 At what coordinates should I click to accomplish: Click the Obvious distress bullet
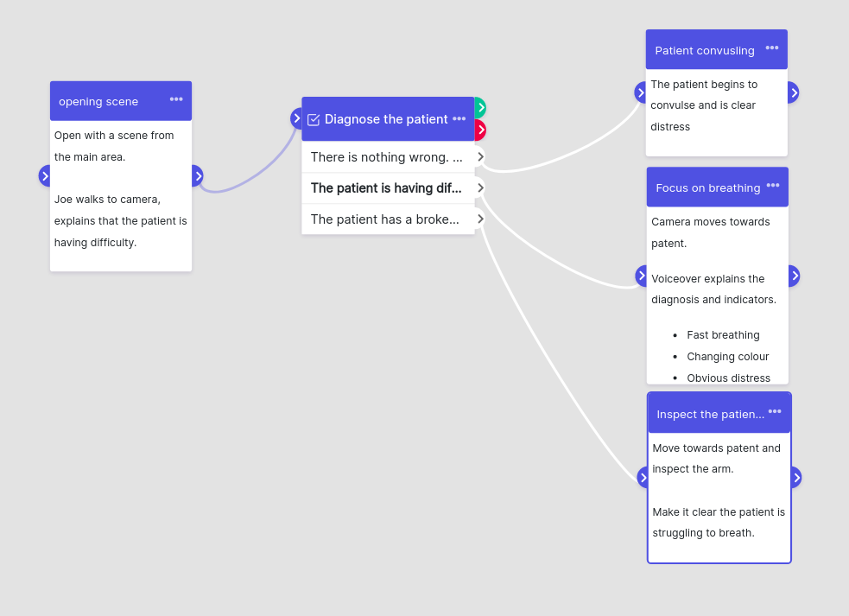tap(728, 378)
